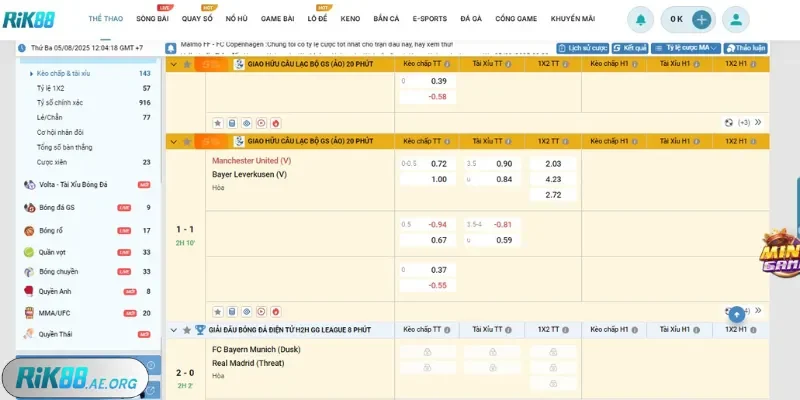Click the Bóng rổ basketball icon

point(29,230)
